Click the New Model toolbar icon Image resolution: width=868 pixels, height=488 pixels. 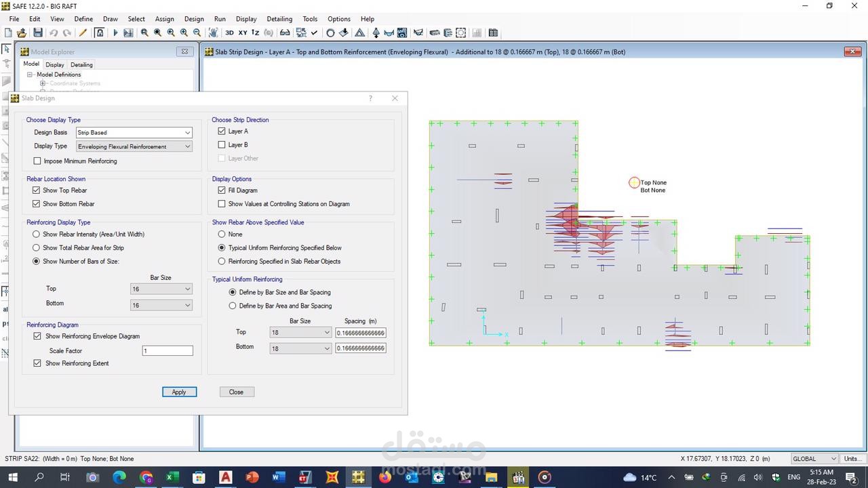(8, 33)
